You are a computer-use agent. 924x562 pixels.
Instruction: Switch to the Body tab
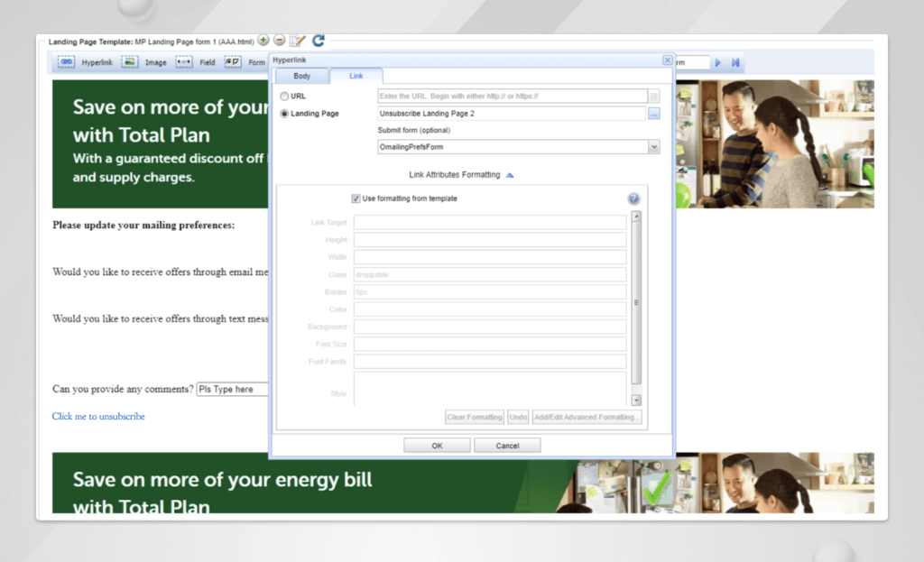tap(301, 77)
